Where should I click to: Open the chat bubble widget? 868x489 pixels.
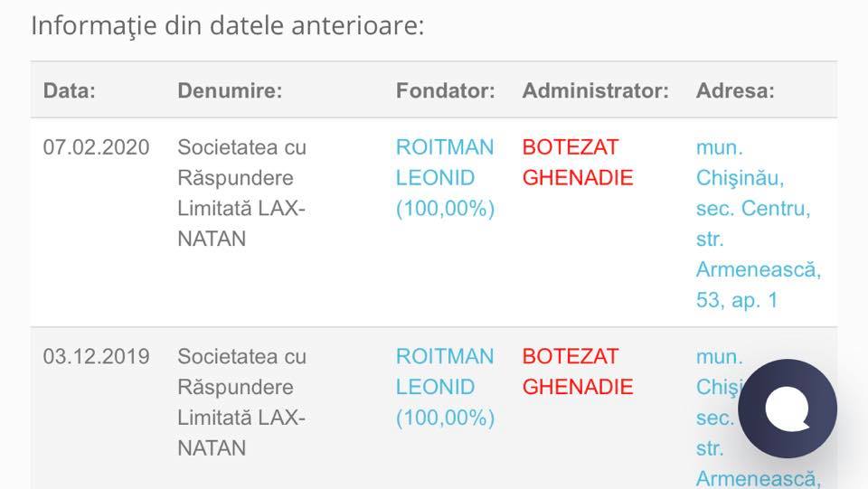point(787,409)
